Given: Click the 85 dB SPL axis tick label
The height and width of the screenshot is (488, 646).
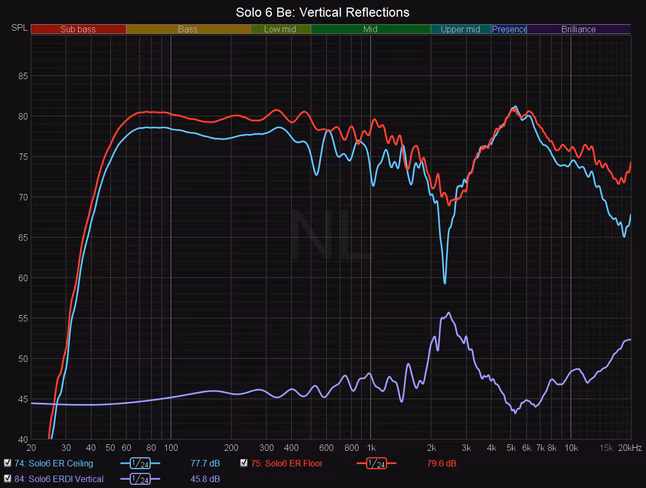Looking at the screenshot, I should (23, 76).
